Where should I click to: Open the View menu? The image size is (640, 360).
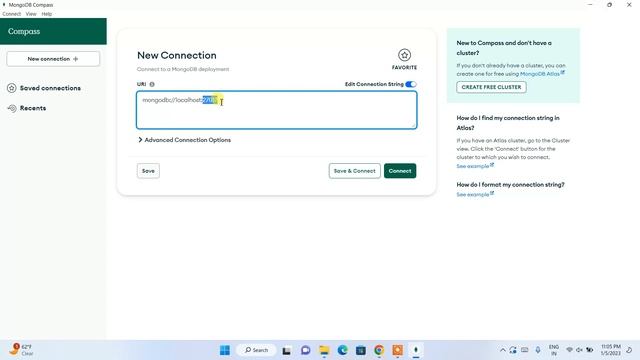click(31, 14)
